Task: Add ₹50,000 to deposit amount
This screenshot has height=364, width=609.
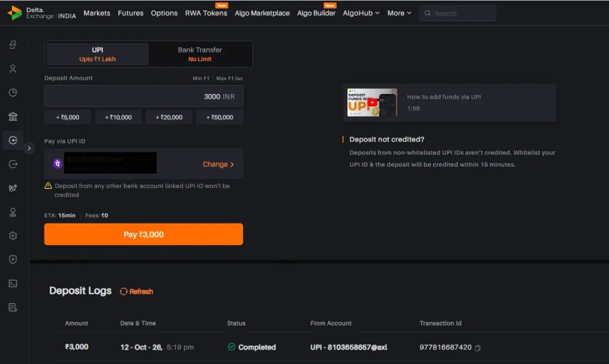Action: (x=220, y=117)
